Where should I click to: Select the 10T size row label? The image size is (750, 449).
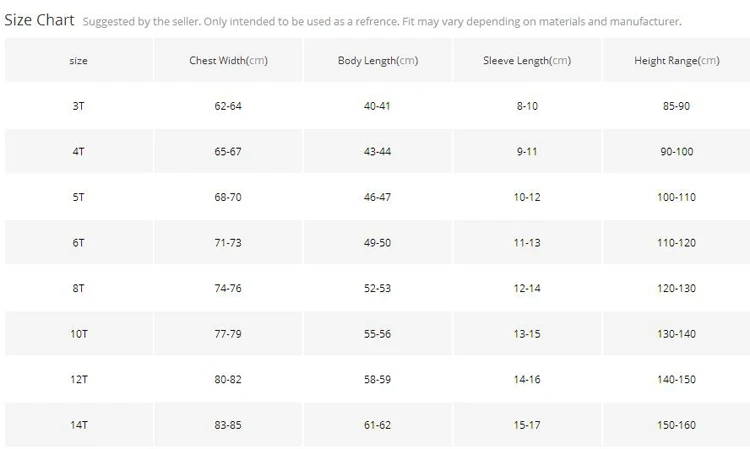(x=78, y=334)
